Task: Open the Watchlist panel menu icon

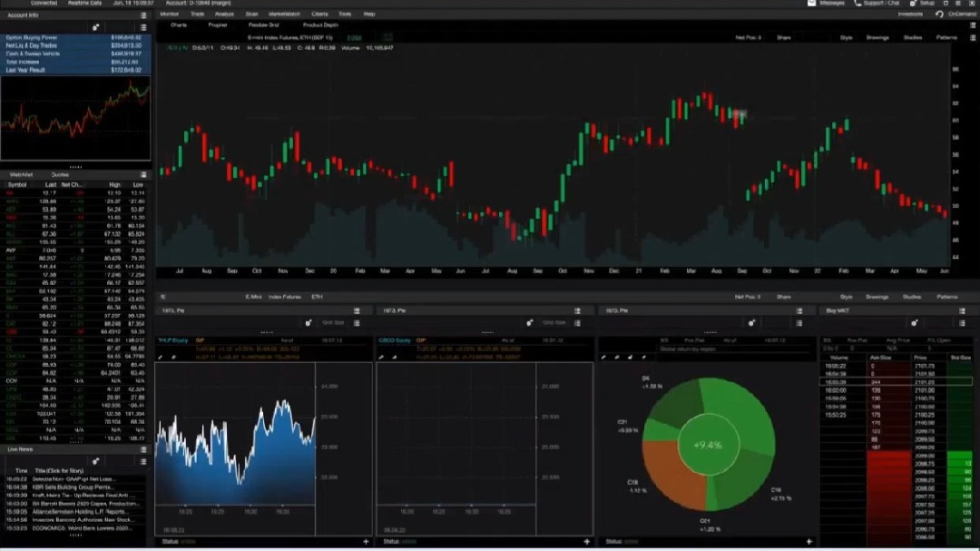Action: coord(143,174)
